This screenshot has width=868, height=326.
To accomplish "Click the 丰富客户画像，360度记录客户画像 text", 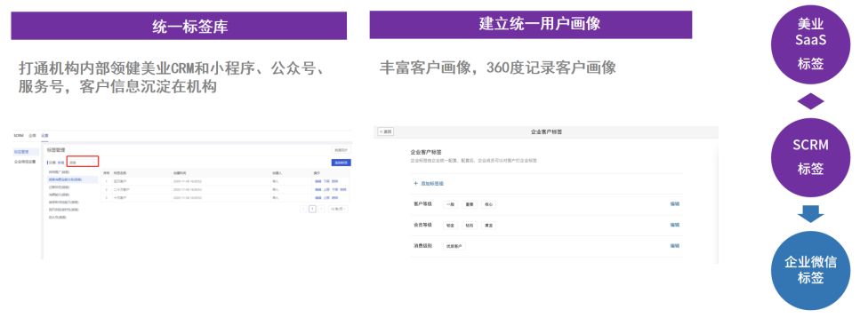I will [x=497, y=68].
